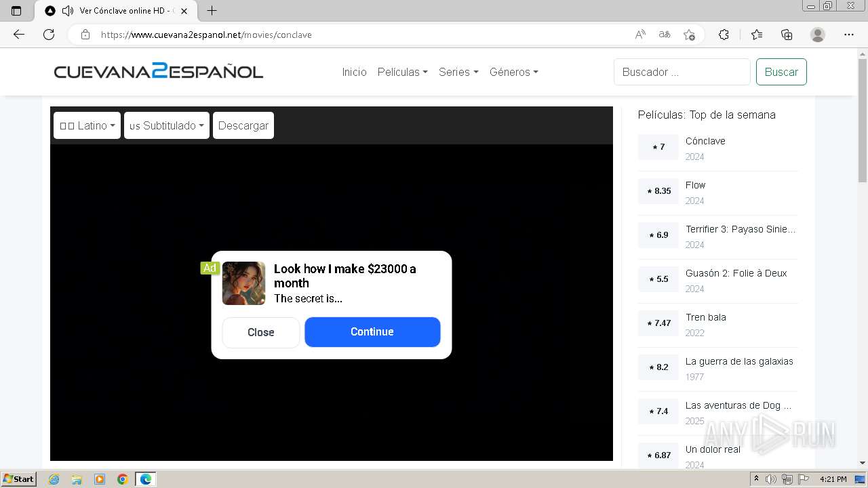
Task: Reload the page with the refresh icon
Action: coord(49,35)
